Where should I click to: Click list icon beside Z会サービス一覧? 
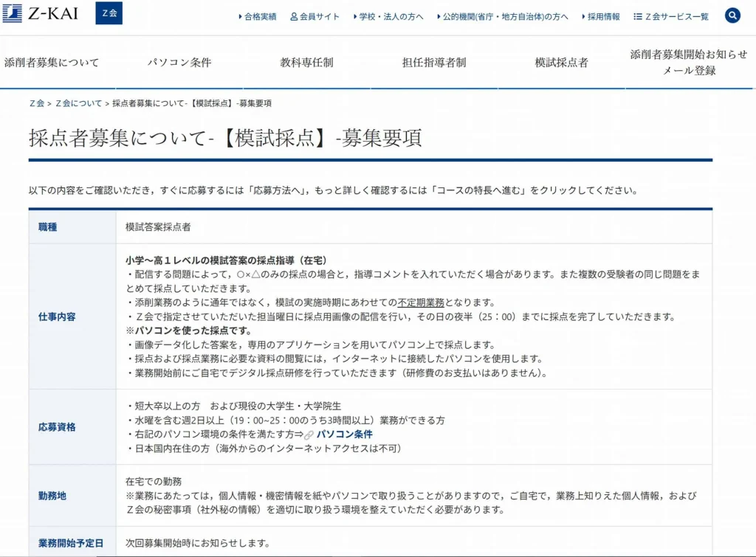coord(637,17)
